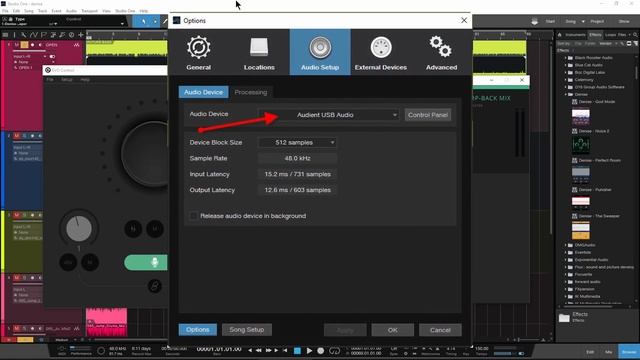Expand the Eventide folder
640x360 pixels.
coord(566,253)
